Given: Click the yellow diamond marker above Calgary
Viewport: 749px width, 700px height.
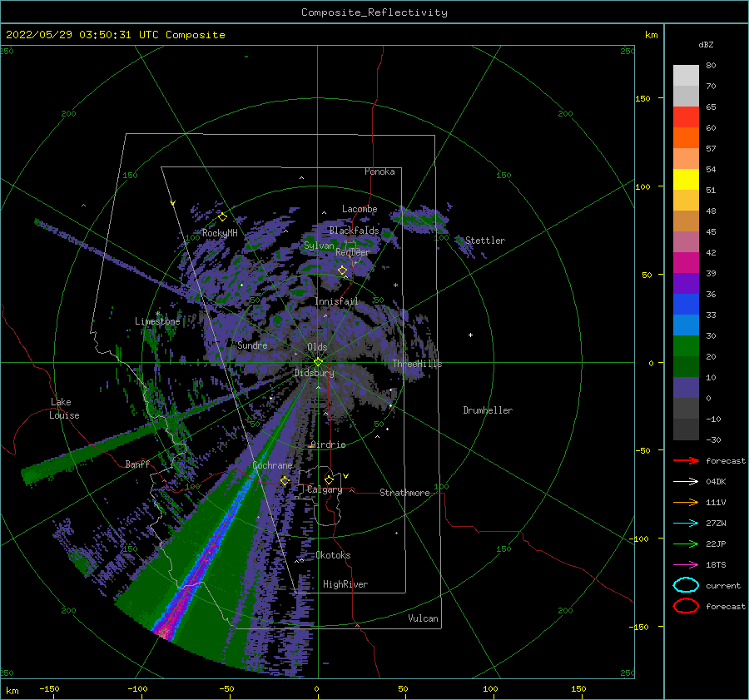Looking at the screenshot, I should click(x=329, y=479).
